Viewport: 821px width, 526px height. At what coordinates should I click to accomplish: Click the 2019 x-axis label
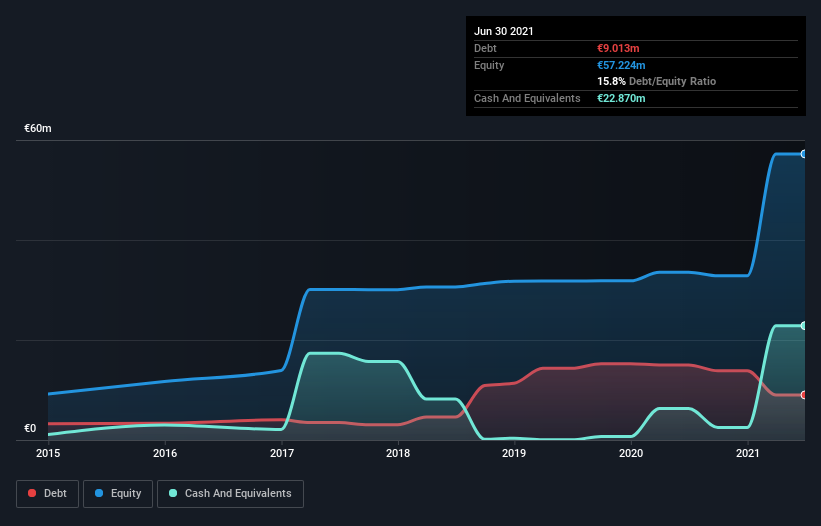point(514,453)
